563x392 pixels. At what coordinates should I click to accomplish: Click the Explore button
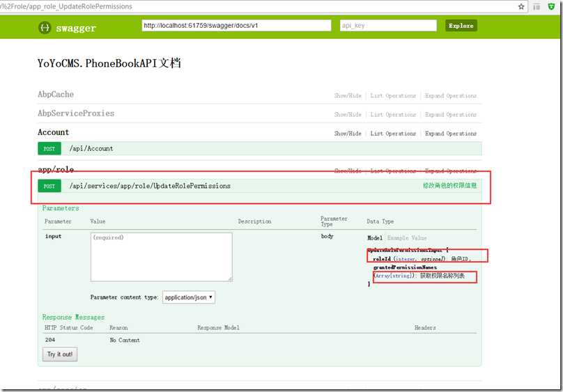click(461, 26)
